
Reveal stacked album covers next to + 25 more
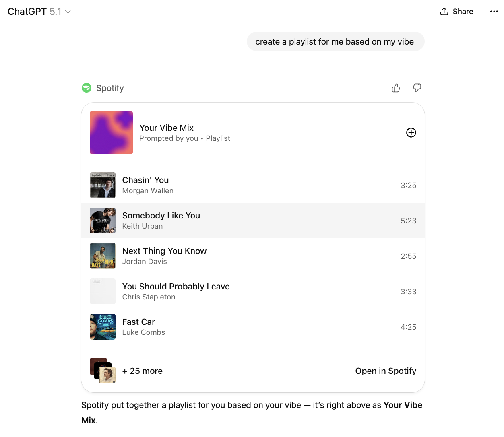pyautogui.click(x=102, y=371)
